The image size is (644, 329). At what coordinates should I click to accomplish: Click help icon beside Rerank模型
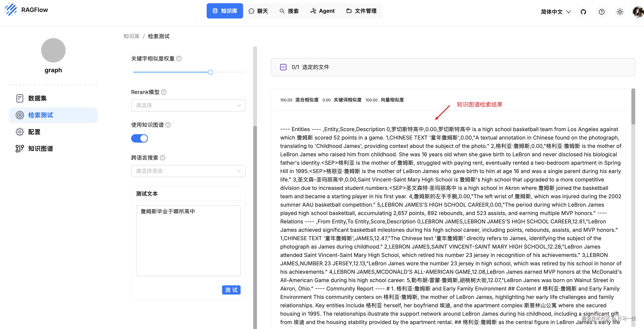[164, 92]
